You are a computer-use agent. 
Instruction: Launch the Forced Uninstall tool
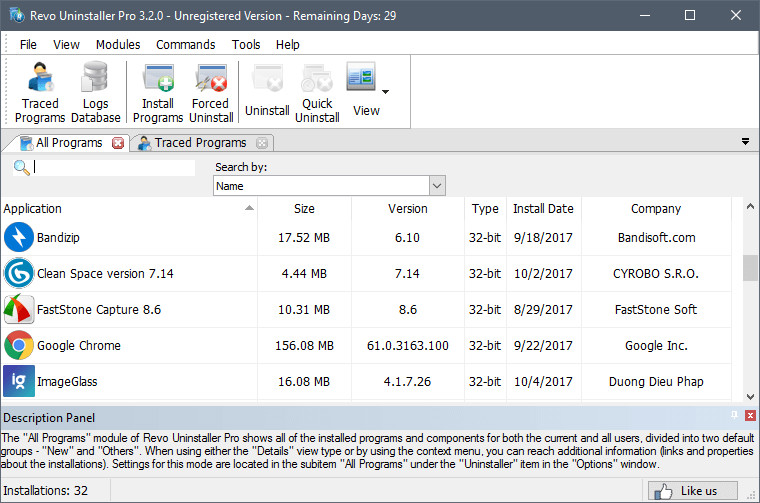coord(211,93)
